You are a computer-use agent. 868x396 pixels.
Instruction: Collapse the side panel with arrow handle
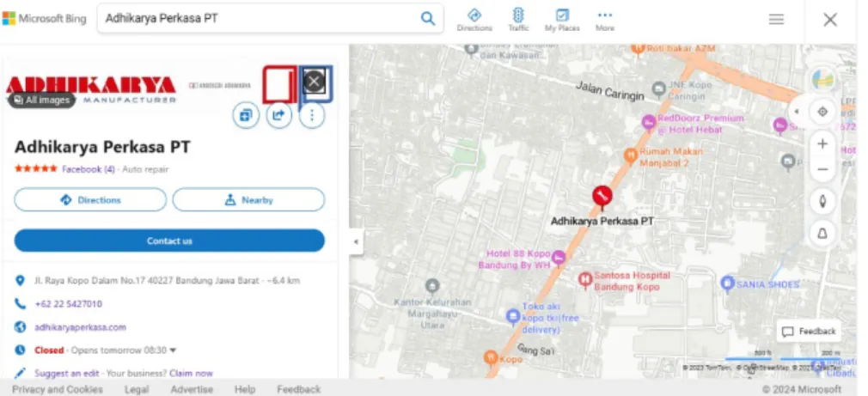(x=356, y=241)
